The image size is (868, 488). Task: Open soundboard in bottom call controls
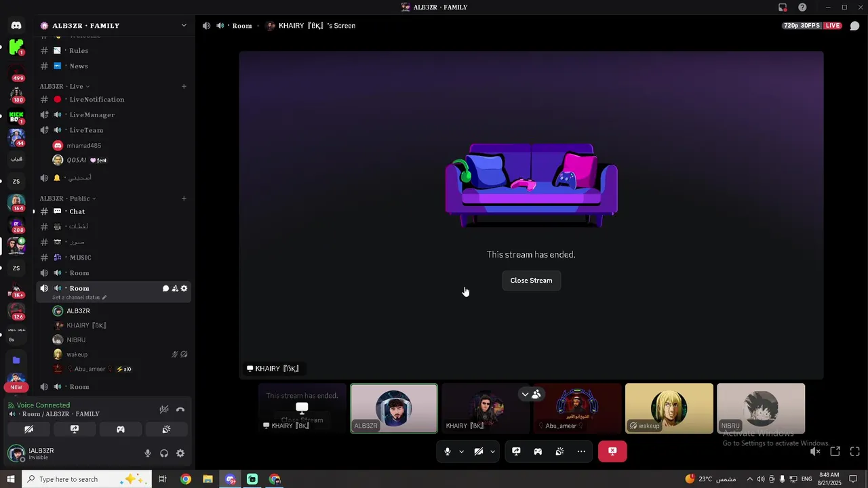tap(559, 451)
